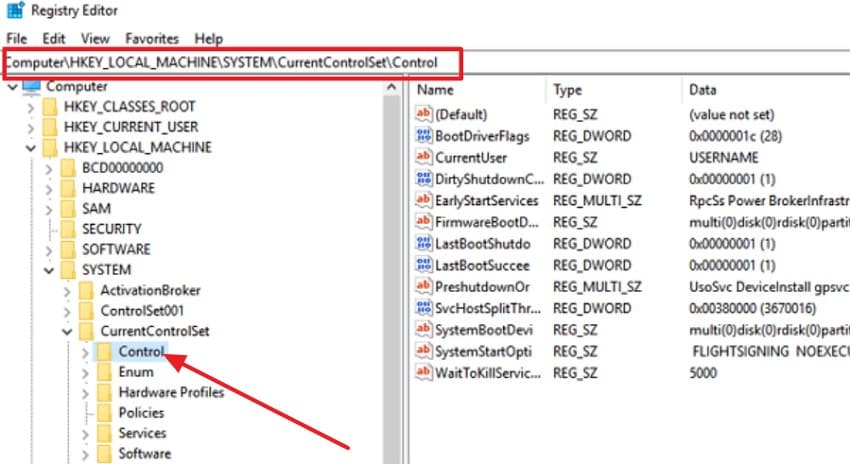Click the EarlyStartServices value icon
The height and width of the screenshot is (464, 850).
[x=423, y=200]
